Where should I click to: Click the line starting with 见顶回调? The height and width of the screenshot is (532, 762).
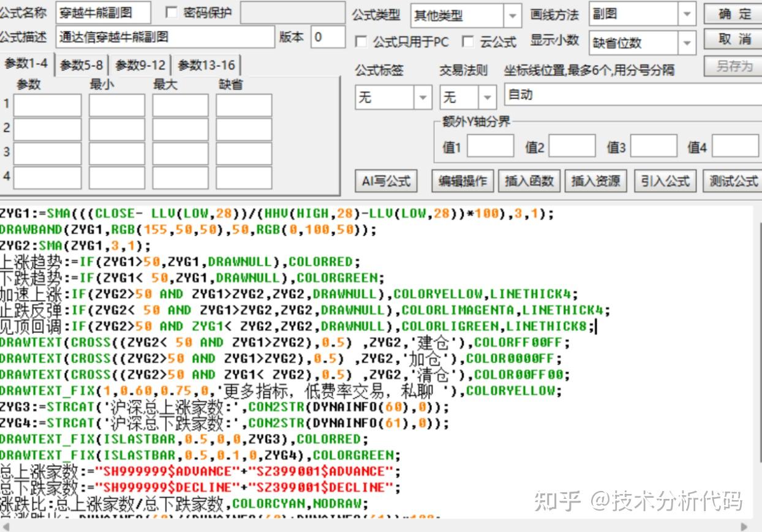point(298,326)
